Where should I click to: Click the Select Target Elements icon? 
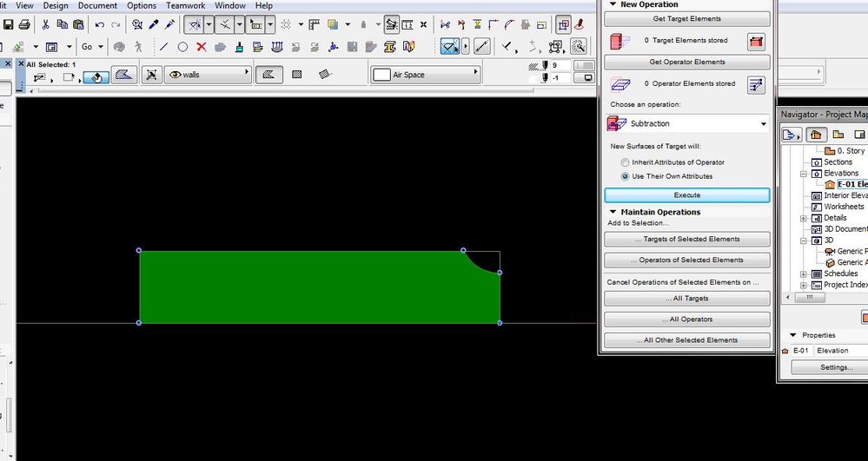pyautogui.click(x=756, y=41)
